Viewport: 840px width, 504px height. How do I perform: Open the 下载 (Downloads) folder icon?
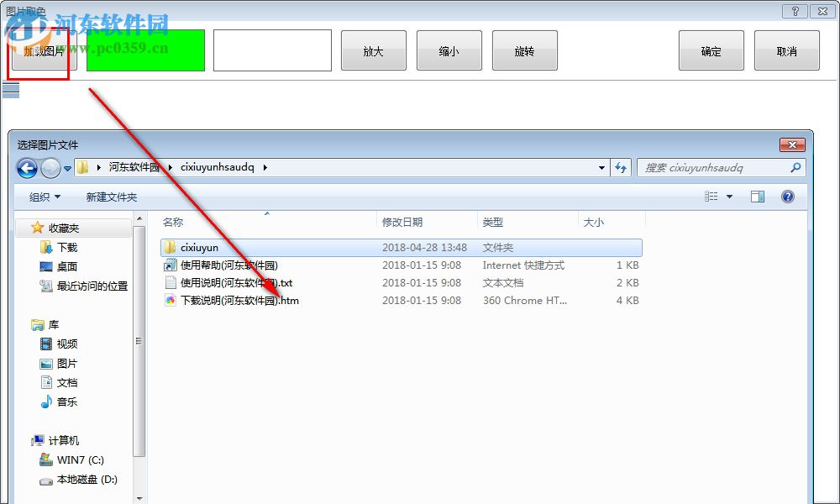click(x=46, y=247)
